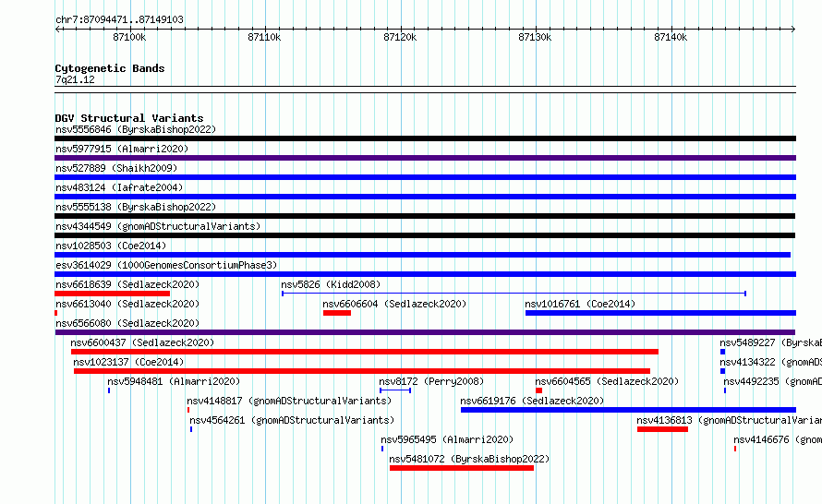
Task: Open nsv5555138 (ByrskaBishop2022) label
Action: (x=136, y=207)
